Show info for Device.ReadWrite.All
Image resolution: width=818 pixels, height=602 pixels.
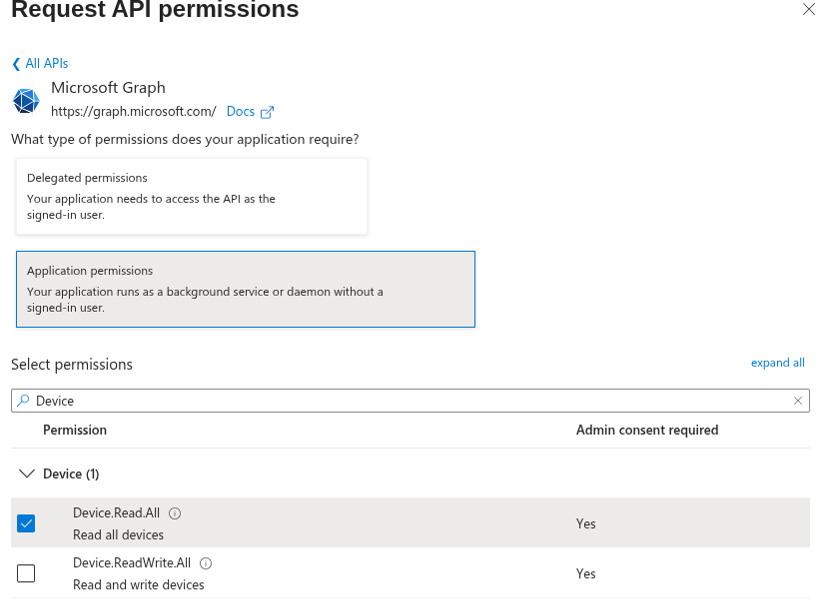point(206,564)
